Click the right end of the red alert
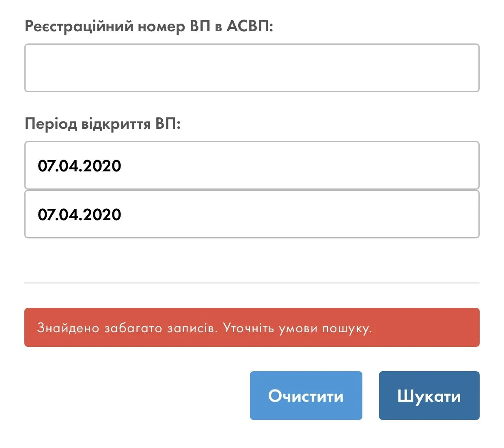Viewport: 504px width, 448px height. tap(454, 327)
